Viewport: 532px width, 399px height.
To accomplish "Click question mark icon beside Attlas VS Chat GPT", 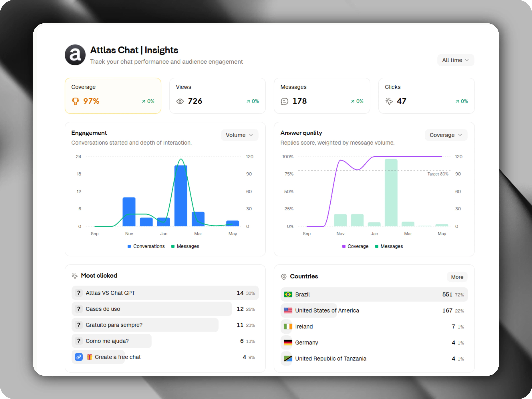I will click(x=79, y=293).
